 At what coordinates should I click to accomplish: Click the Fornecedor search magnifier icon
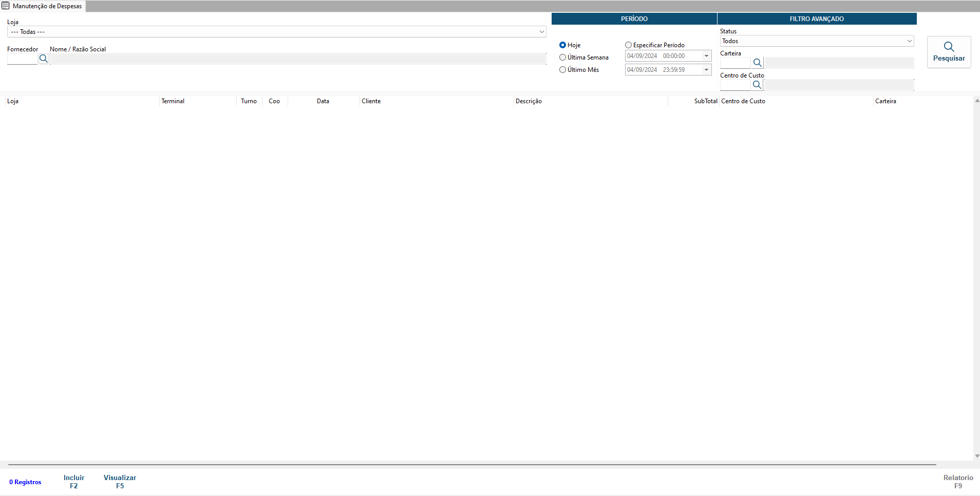coord(44,59)
